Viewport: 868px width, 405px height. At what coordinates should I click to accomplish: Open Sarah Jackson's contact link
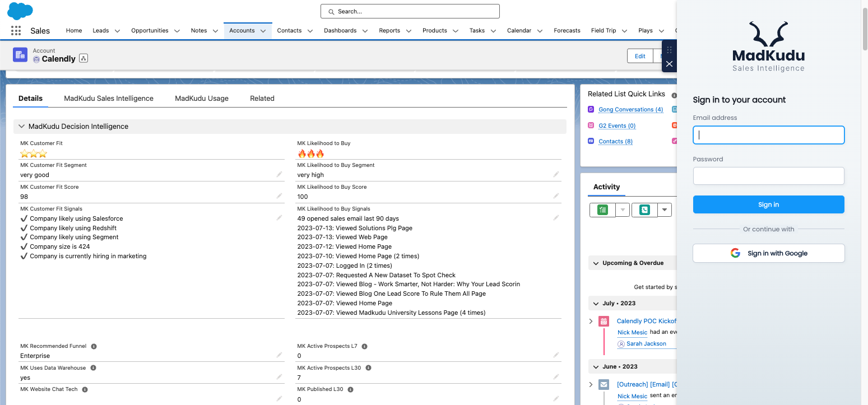coord(646,344)
